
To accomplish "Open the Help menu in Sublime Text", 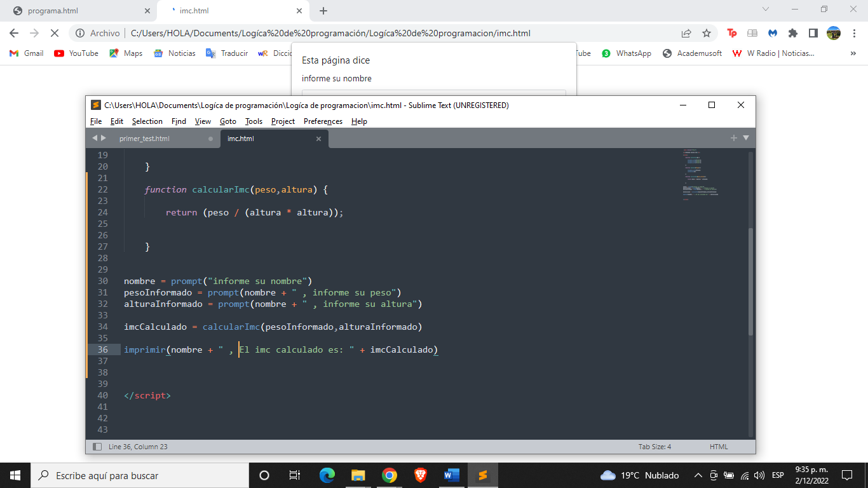I will 359,121.
